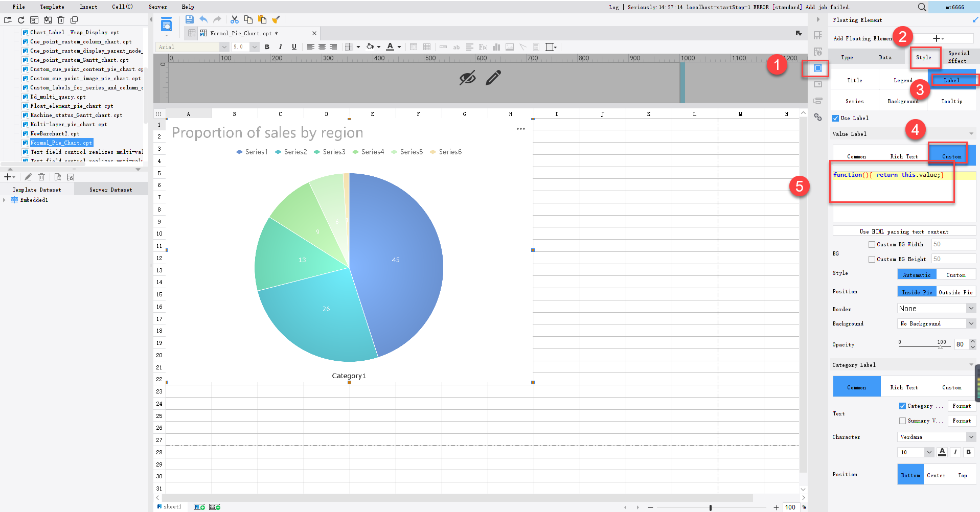Uncheck the Use Label checkbox

pos(835,118)
